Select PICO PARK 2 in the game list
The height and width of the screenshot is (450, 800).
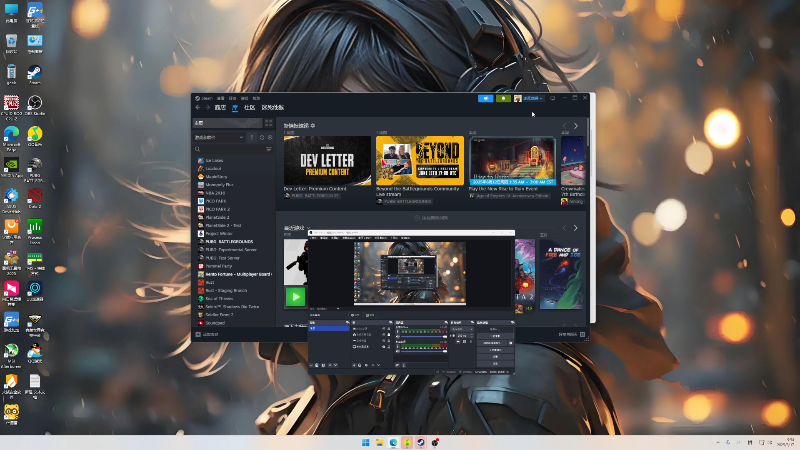pyautogui.click(x=218, y=209)
